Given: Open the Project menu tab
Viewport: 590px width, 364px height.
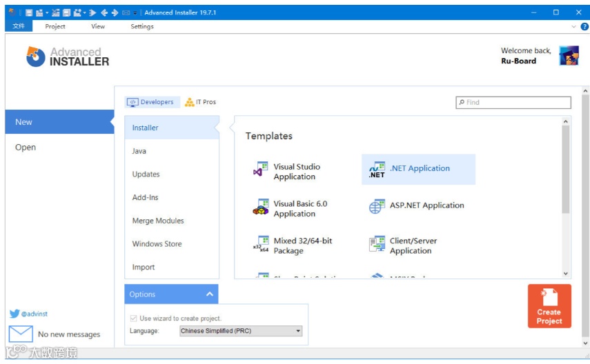Looking at the screenshot, I should pos(55,26).
